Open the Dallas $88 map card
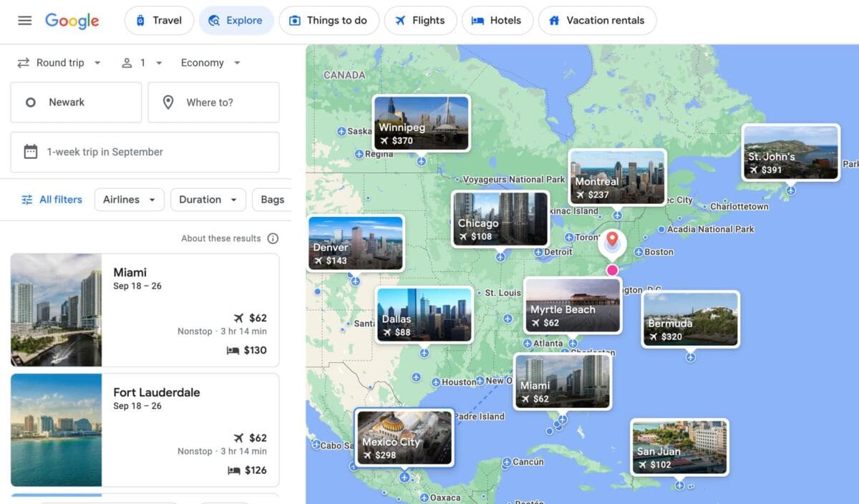Screen dimensions: 859x504 (x=424, y=314)
